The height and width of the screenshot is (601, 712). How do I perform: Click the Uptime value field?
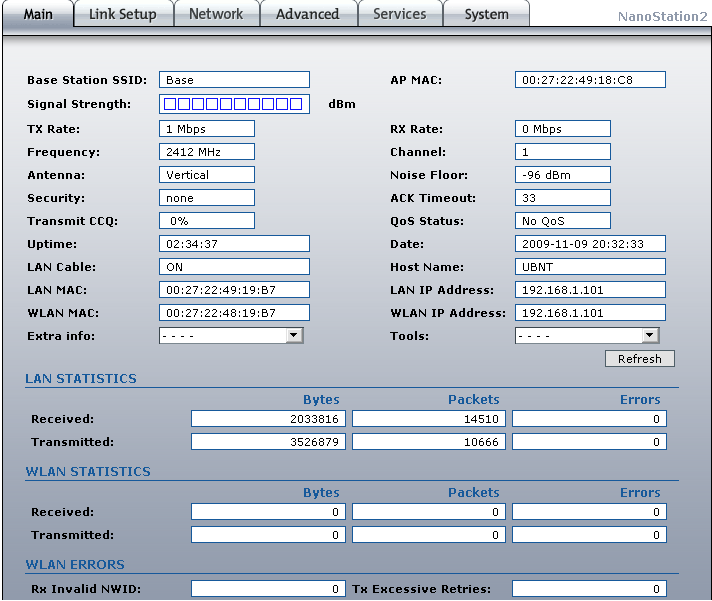234,244
